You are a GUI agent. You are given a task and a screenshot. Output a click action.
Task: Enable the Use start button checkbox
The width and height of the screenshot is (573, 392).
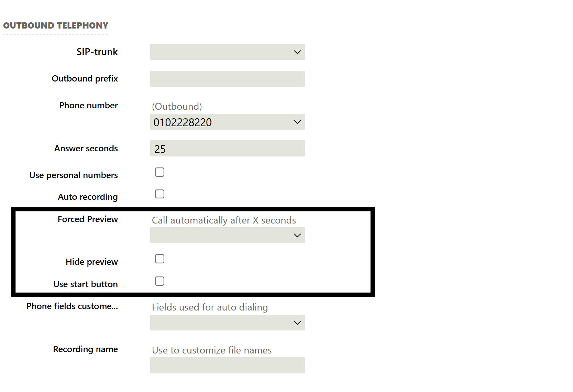[159, 281]
